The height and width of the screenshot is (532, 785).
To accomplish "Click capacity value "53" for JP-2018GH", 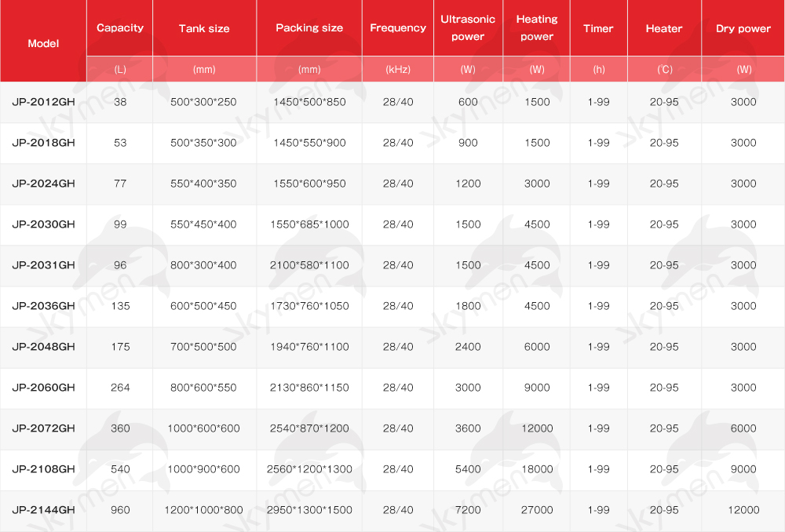I will click(x=120, y=143).
